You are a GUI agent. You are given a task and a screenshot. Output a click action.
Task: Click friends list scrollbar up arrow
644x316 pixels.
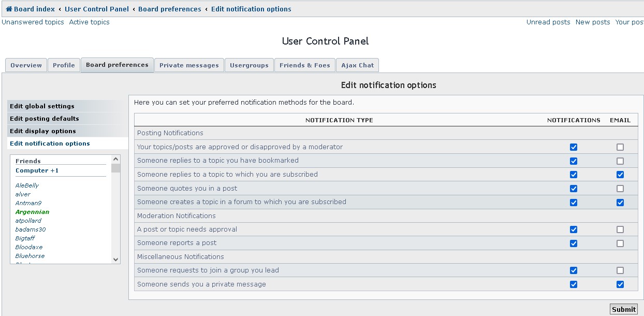115,159
